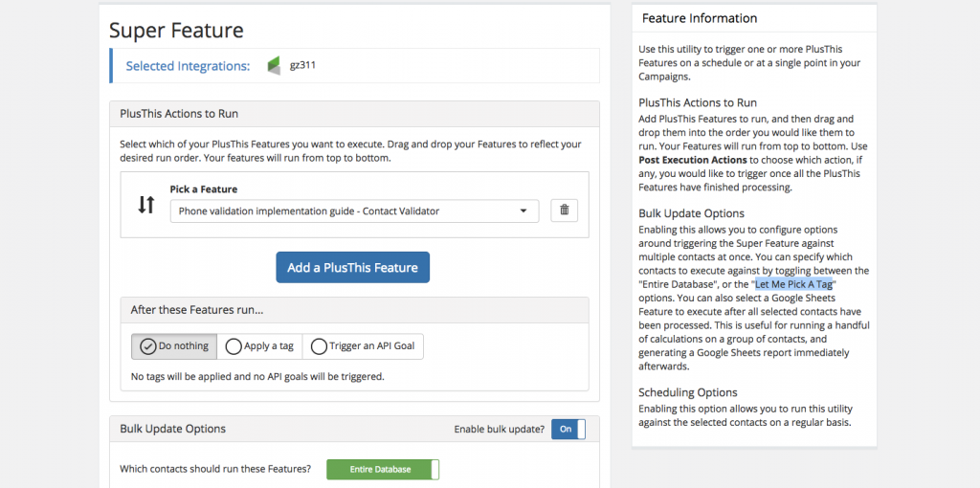Viewport: 980px width, 488px height.
Task: Click the gz311 integration name
Action: 302,65
